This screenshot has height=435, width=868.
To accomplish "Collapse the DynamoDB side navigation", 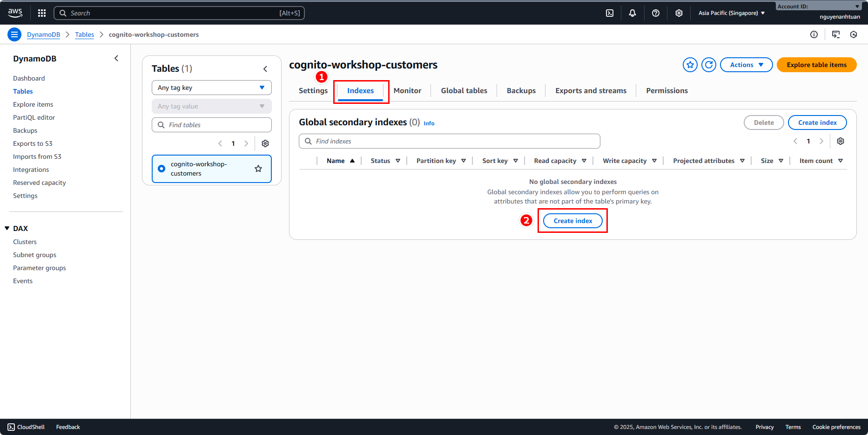I will pyautogui.click(x=116, y=58).
